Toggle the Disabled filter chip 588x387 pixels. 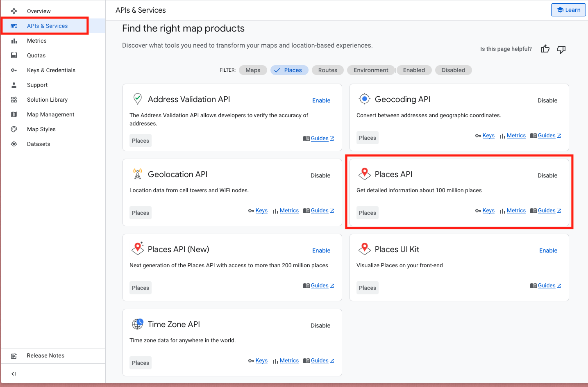tap(453, 70)
